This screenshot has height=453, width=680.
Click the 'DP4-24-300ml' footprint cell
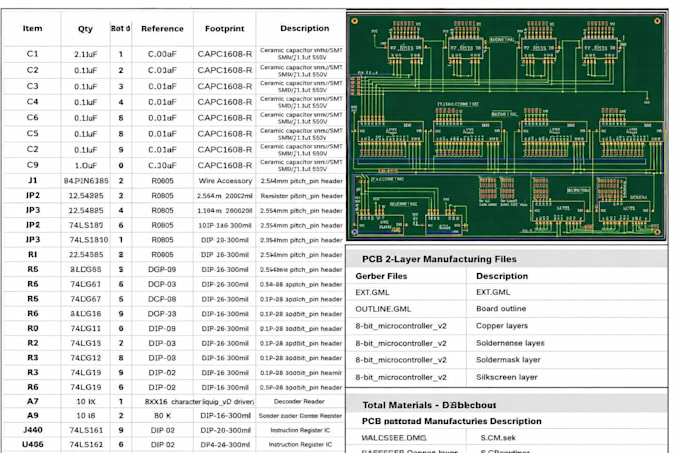coord(225,444)
